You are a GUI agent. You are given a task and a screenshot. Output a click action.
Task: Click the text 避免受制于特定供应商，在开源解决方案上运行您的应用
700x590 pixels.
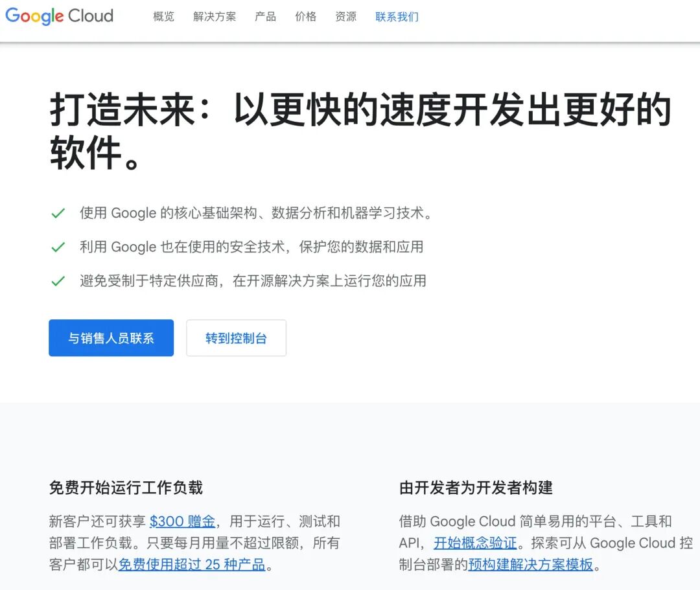click(253, 281)
